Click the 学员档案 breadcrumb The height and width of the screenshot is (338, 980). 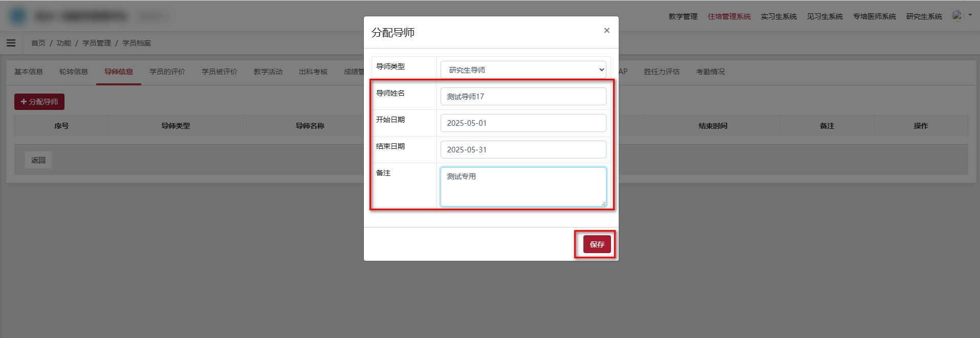137,43
